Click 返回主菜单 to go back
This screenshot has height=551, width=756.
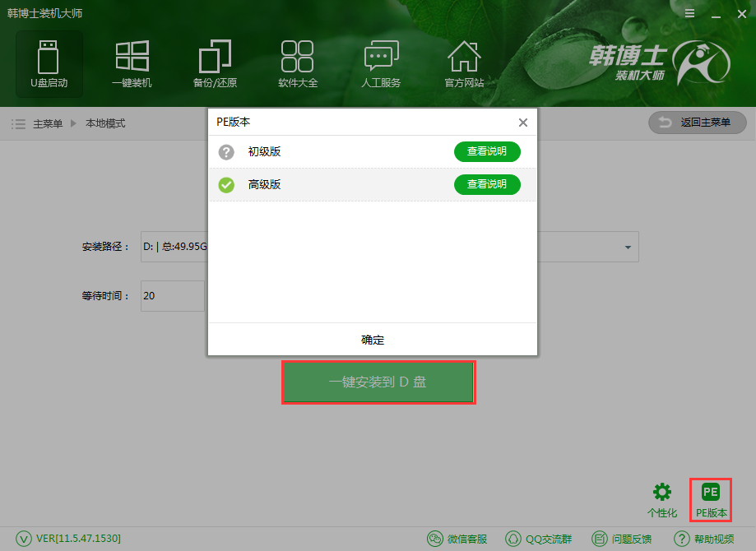pos(697,123)
